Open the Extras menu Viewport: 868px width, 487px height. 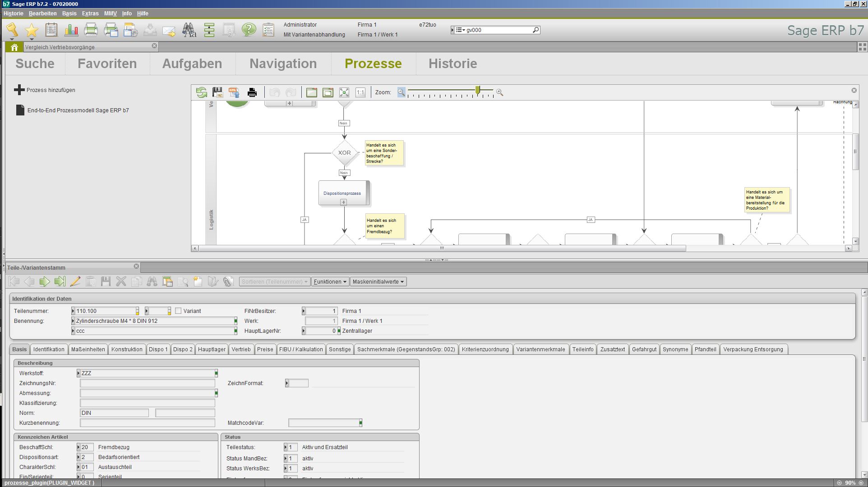pyautogui.click(x=90, y=14)
